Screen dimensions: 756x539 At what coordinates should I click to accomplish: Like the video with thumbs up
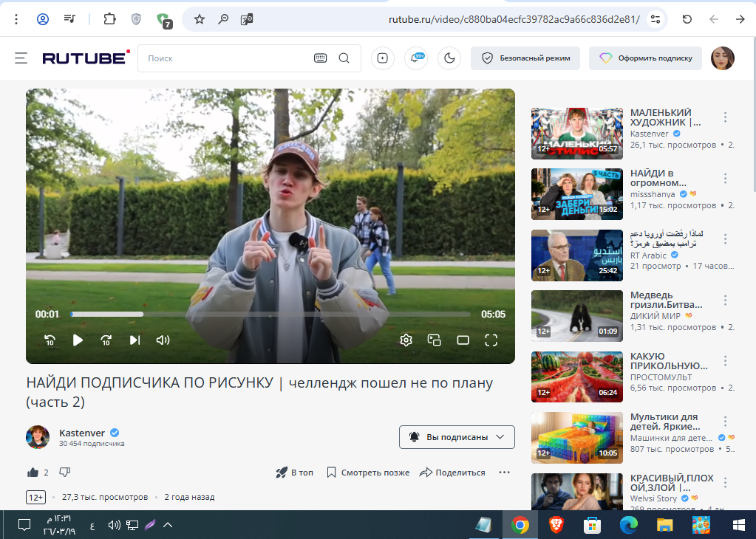[33, 473]
